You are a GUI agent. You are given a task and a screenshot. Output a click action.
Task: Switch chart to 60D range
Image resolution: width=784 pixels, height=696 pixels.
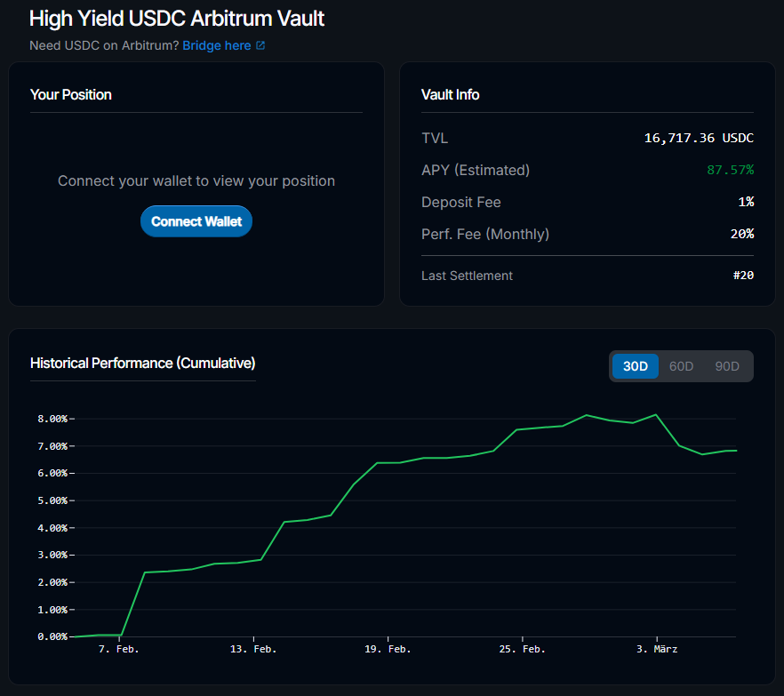tap(681, 366)
